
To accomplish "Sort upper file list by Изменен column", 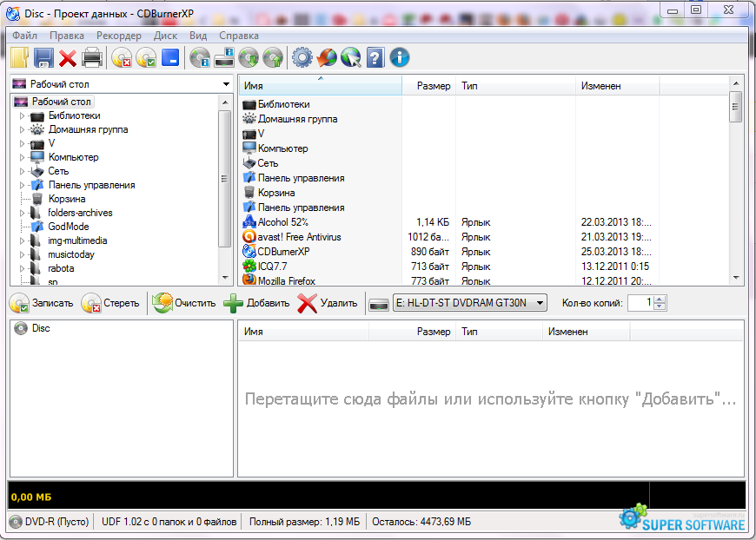I will coord(617,86).
